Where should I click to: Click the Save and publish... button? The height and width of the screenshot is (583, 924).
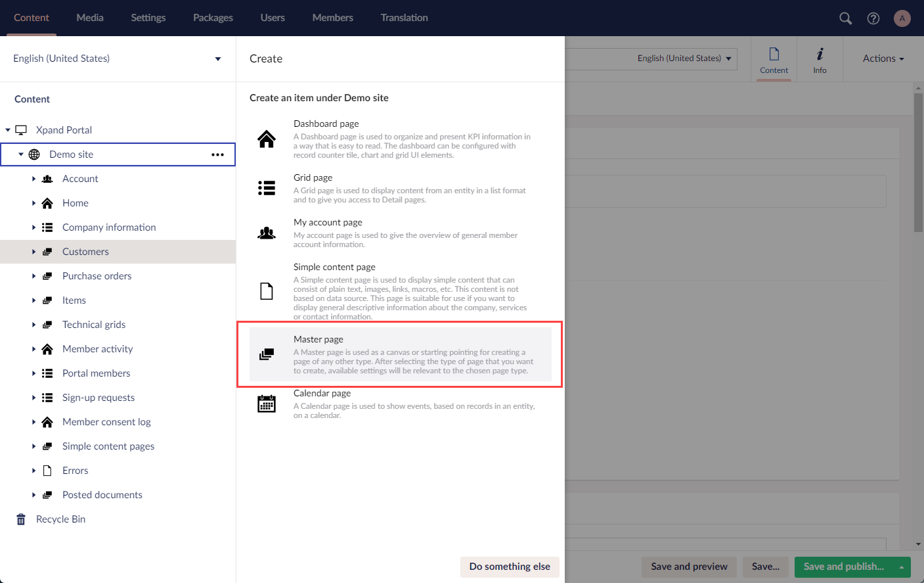click(x=844, y=567)
